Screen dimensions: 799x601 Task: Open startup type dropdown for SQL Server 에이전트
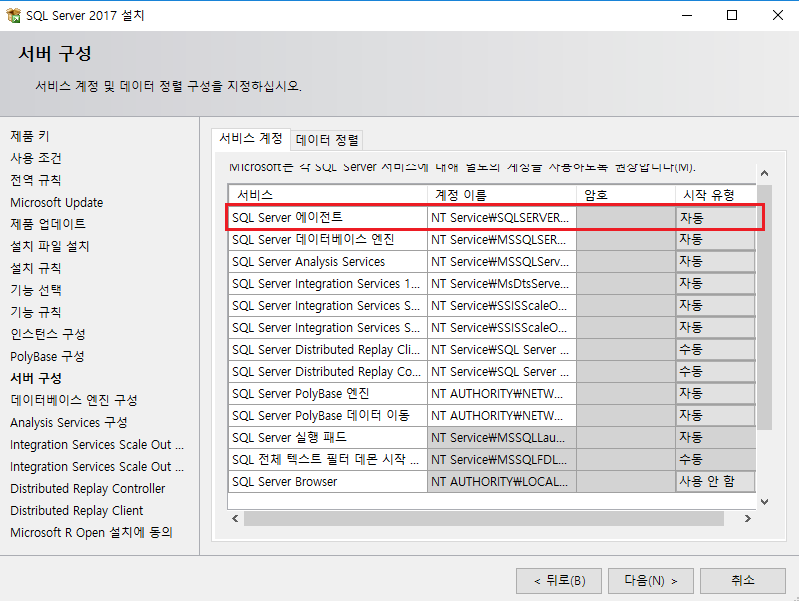click(x=715, y=218)
